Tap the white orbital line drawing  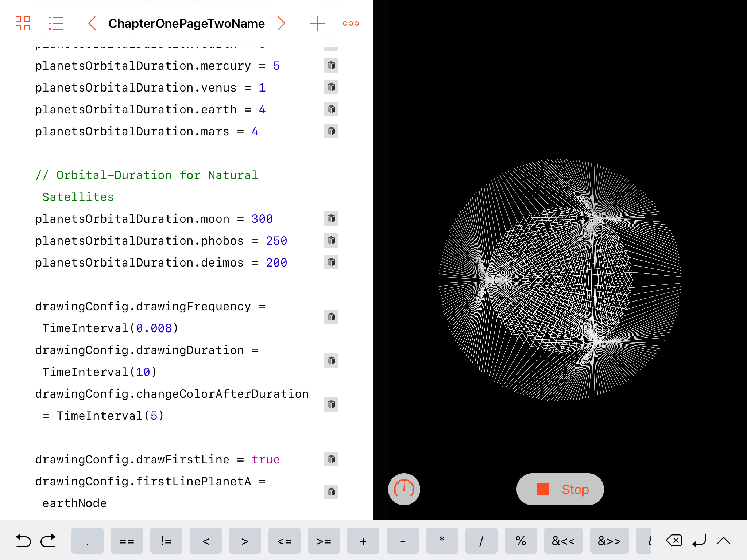tap(560, 280)
